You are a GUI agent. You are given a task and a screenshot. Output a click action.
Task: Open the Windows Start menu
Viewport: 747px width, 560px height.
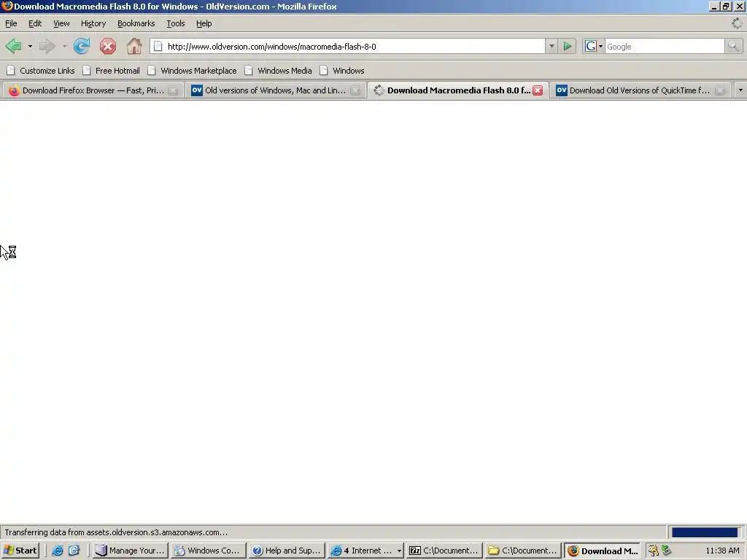pos(20,551)
